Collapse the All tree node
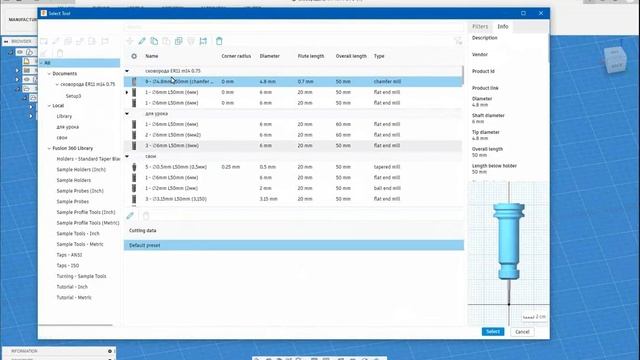Image resolution: width=640 pixels, height=360 pixels. pos(41,63)
